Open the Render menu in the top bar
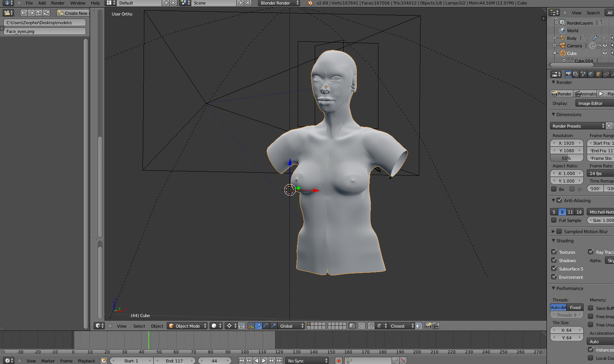The height and width of the screenshot is (364, 614). 58,3
